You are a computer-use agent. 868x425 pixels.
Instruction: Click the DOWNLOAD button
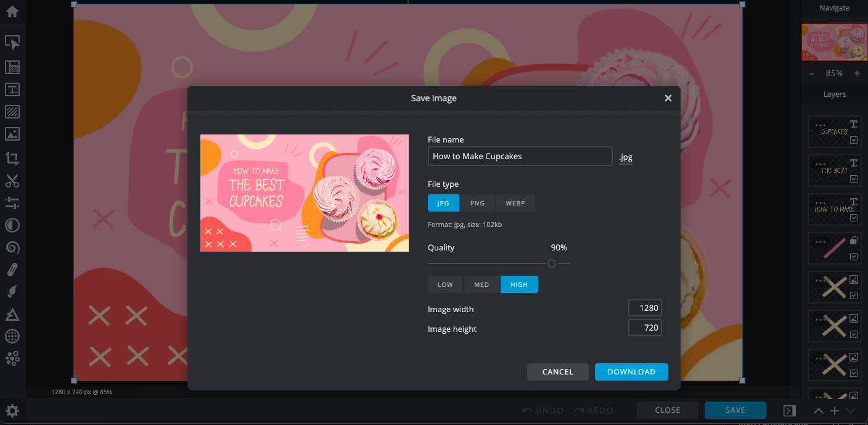coord(631,372)
